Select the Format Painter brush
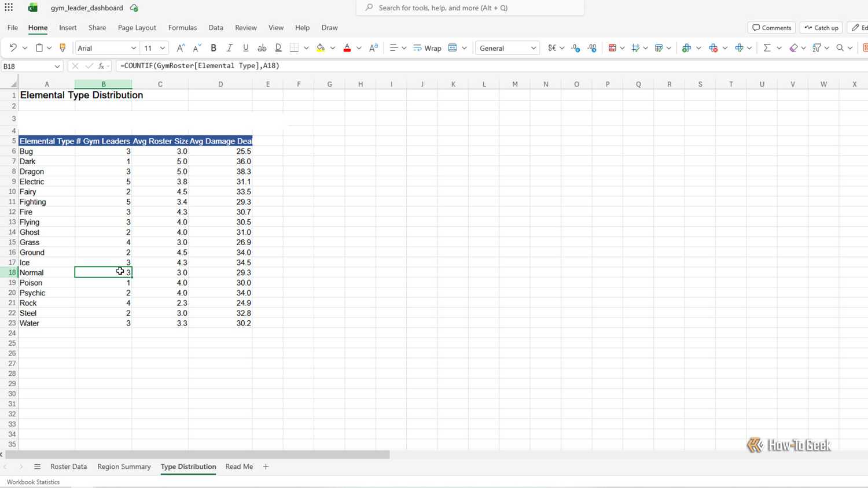Screen dimensions: 868x488 [62, 48]
